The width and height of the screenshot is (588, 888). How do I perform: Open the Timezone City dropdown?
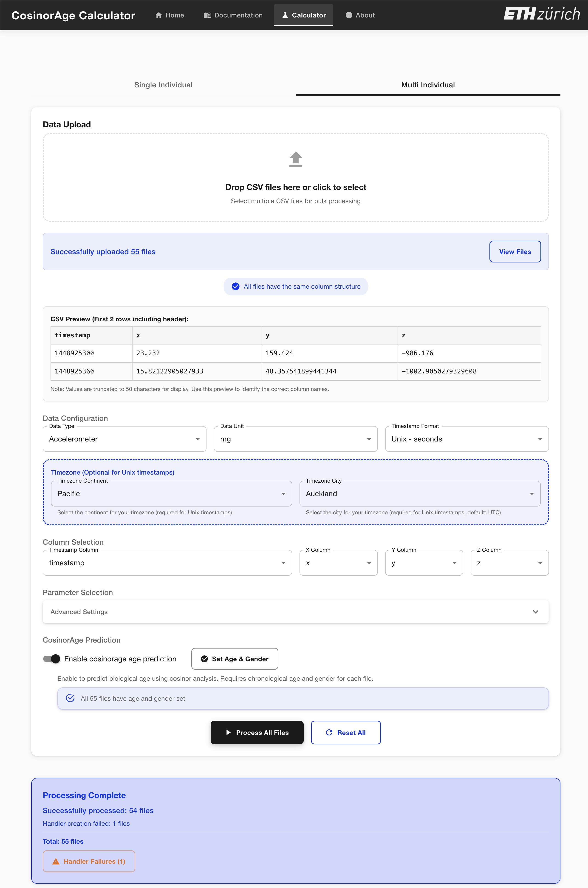[420, 494]
